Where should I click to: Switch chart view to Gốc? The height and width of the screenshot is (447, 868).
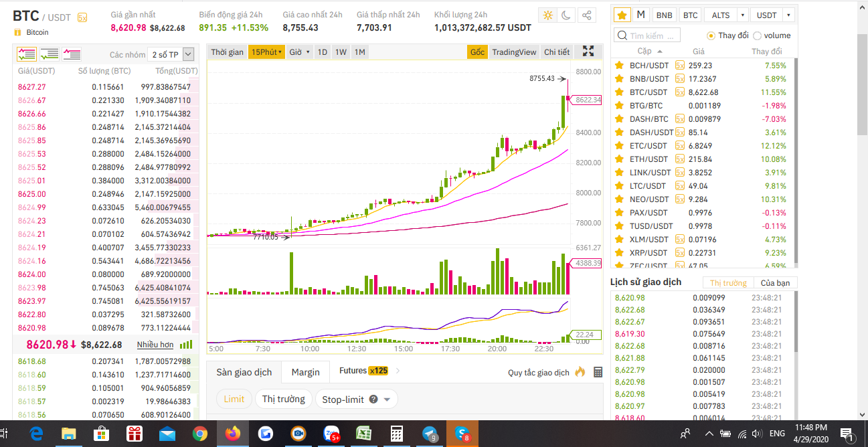pos(477,52)
